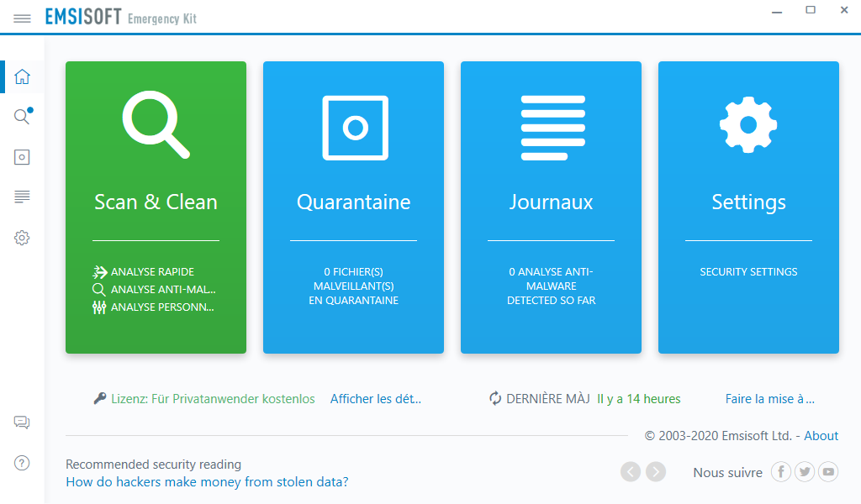Screen dimensions: 861x504
Task: Open the Twitter follow icon
Action: (805, 471)
